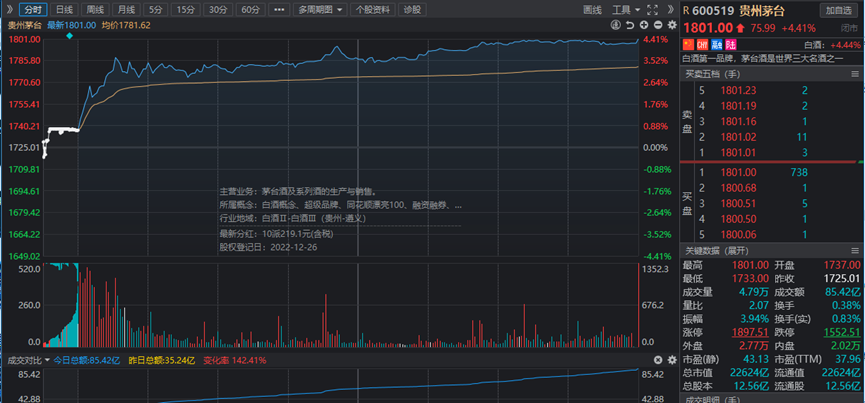Image resolution: width=865 pixels, height=403 pixels.
Task: Activate the 画线 drawing tool
Action: click(x=592, y=9)
